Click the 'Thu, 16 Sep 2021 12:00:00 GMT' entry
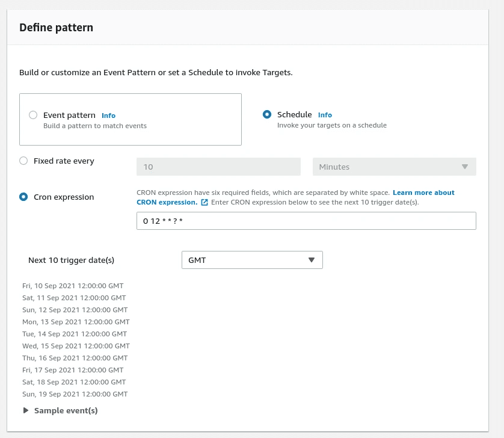This screenshot has width=504, height=438. (75, 358)
